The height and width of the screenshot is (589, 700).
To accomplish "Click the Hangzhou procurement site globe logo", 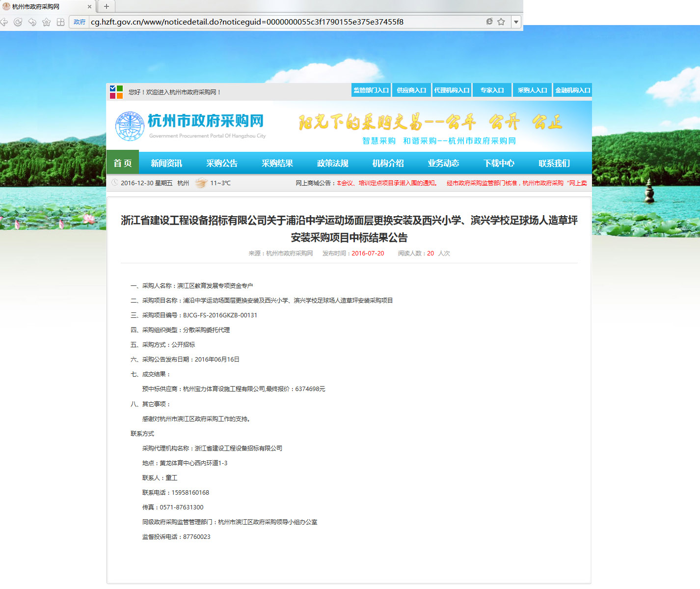I will [129, 126].
